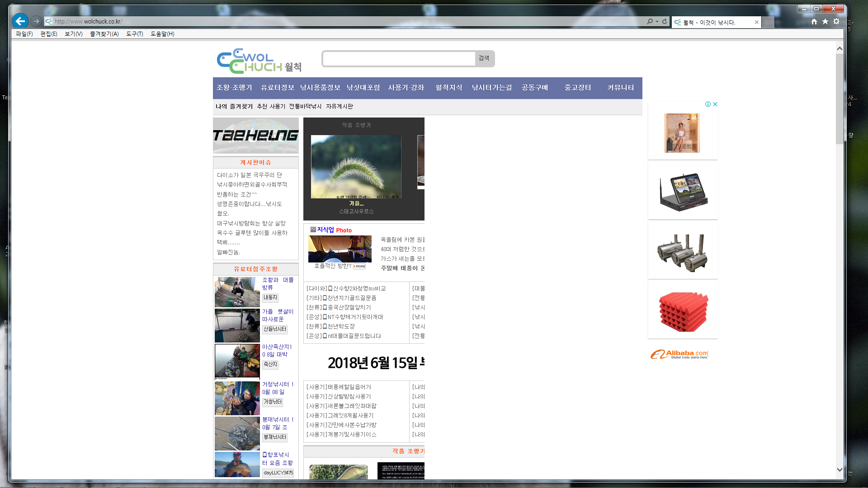868x488 pixels.
Task: Open 낚시용품정보 navigation item
Action: 320,88
